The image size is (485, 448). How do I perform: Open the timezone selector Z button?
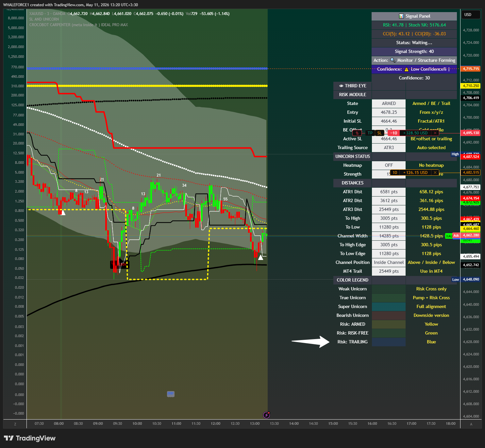15,424
